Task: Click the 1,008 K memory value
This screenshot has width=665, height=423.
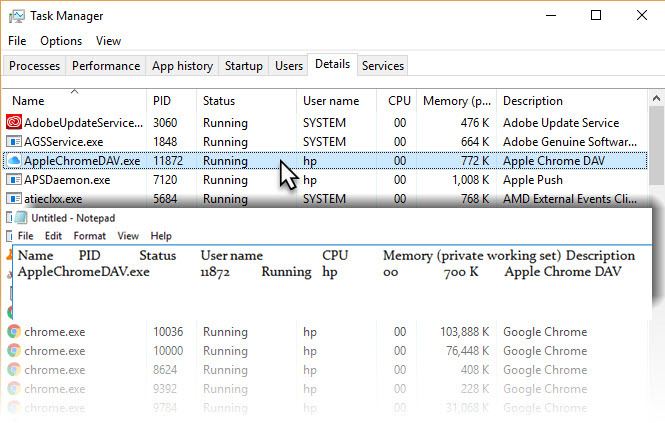Action: tap(471, 180)
